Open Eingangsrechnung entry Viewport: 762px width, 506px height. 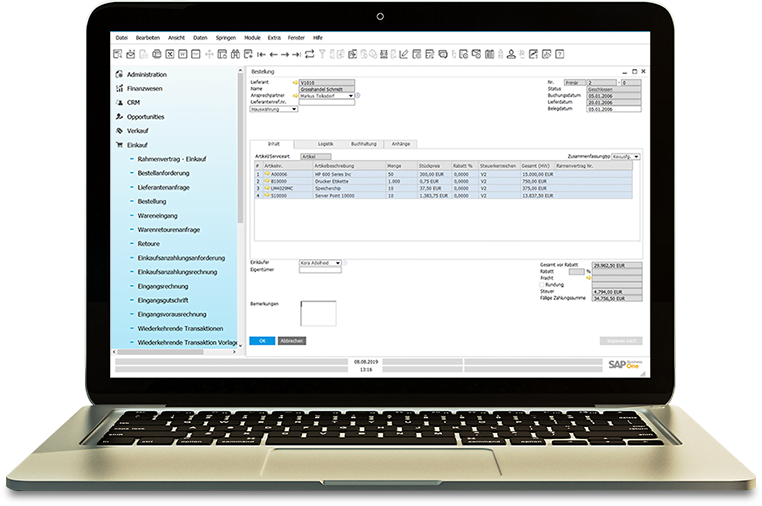click(163, 286)
